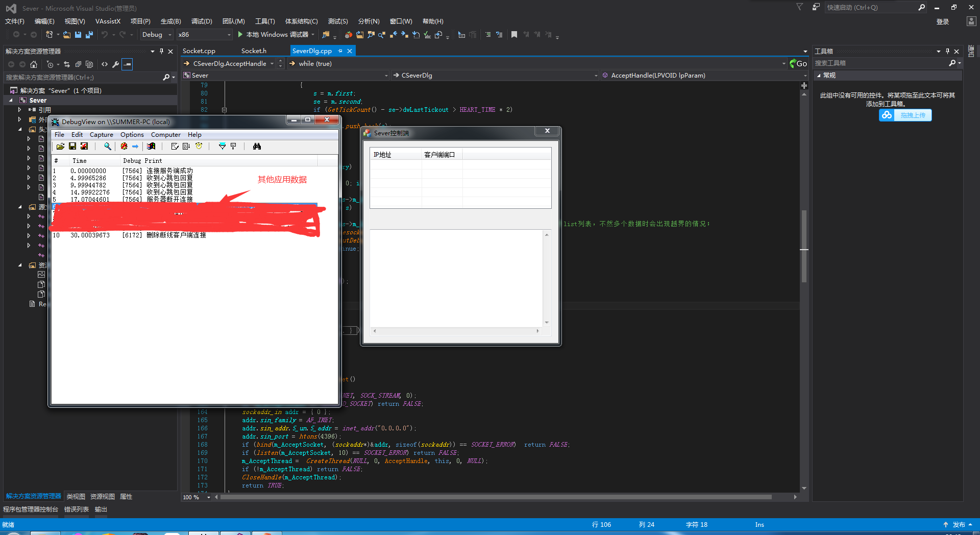Screen dimensions: 980x535
Task: Save the DebugView log with floppy icon
Action: pyautogui.click(x=72, y=147)
